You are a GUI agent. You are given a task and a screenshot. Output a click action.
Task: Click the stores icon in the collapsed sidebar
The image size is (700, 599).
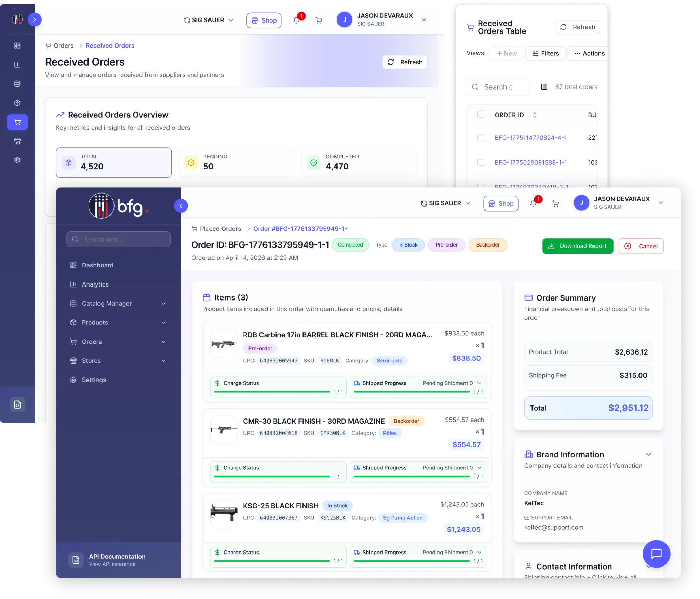(17, 141)
